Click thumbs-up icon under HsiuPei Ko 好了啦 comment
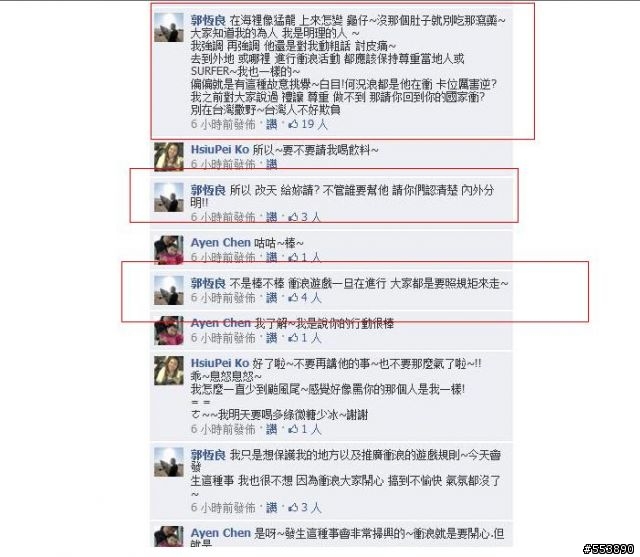 click(293, 429)
